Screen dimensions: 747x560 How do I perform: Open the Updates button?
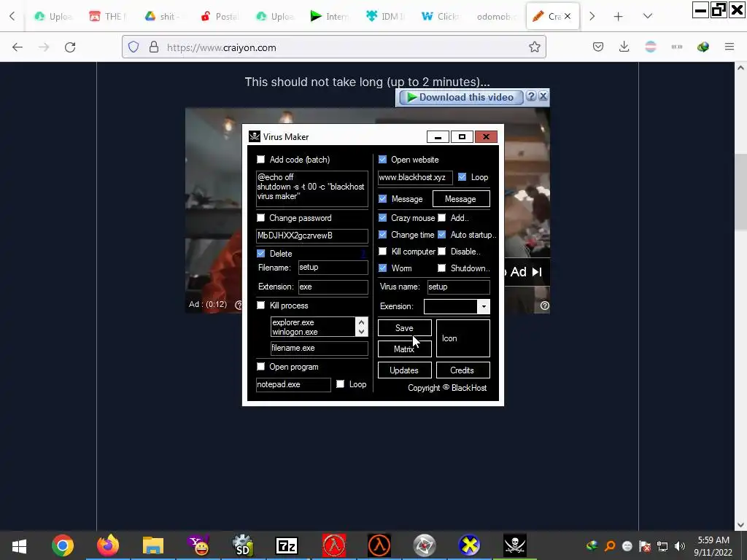pyautogui.click(x=404, y=370)
